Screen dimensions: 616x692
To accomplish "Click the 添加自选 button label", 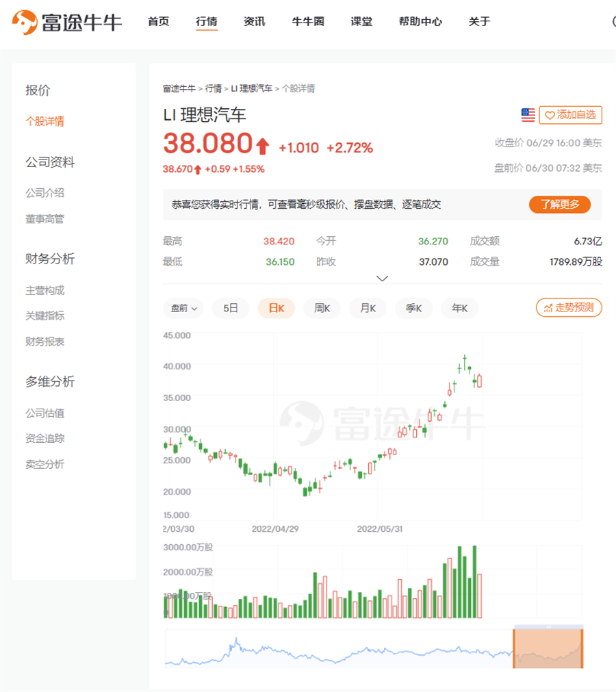I will [x=576, y=115].
